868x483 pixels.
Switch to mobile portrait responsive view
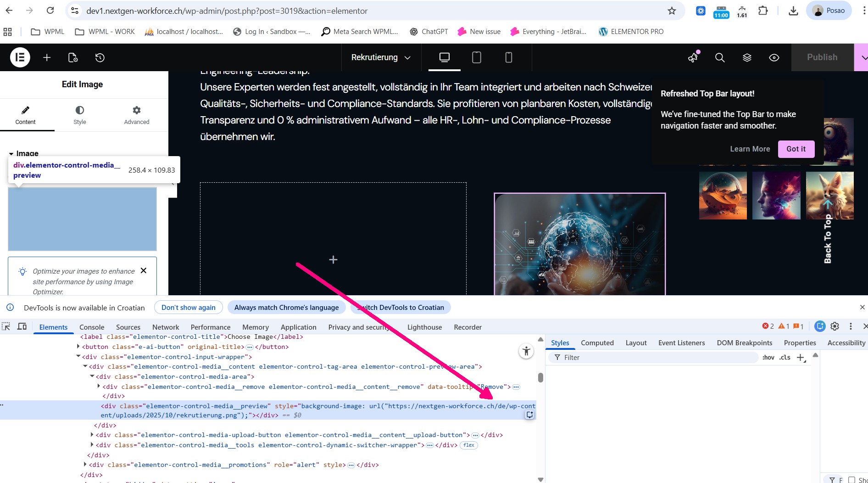[x=508, y=57]
